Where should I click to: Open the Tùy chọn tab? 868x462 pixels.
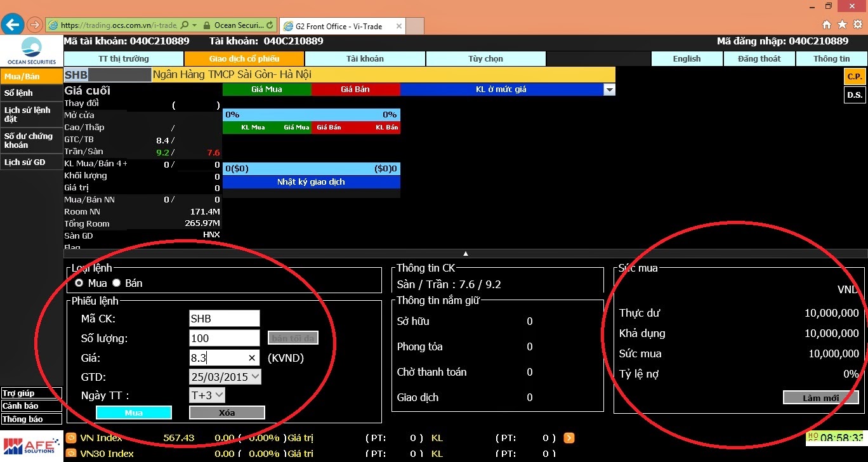click(485, 58)
